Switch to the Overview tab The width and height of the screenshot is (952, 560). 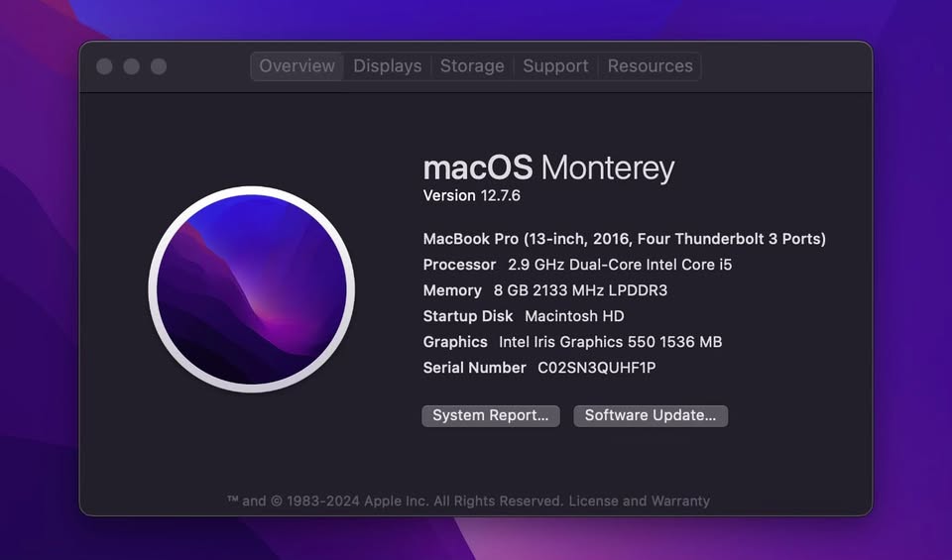tap(297, 66)
